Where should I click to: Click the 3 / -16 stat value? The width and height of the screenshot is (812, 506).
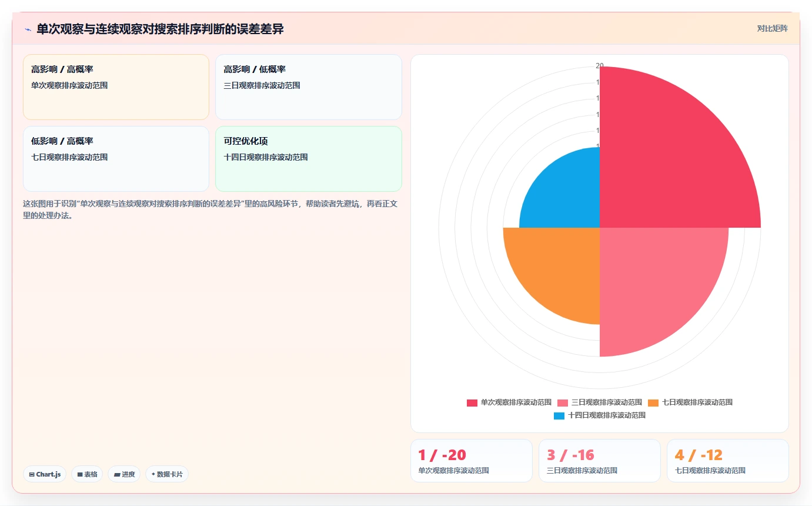570,455
